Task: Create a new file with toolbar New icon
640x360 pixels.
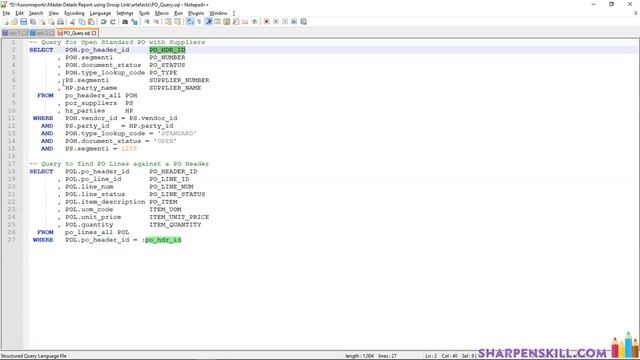Action: 6,22
